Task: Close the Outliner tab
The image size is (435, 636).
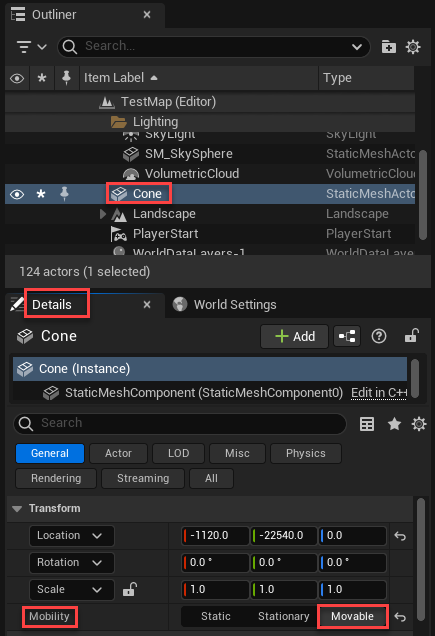Action: tap(147, 15)
